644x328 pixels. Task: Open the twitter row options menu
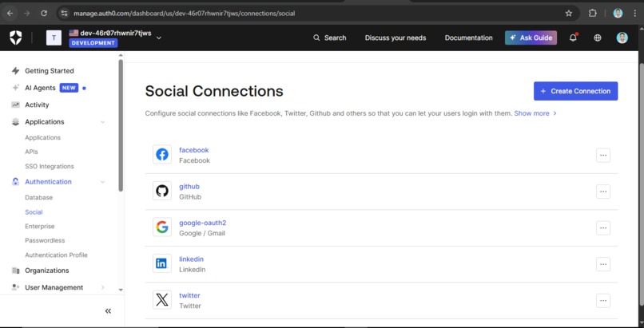tap(603, 301)
